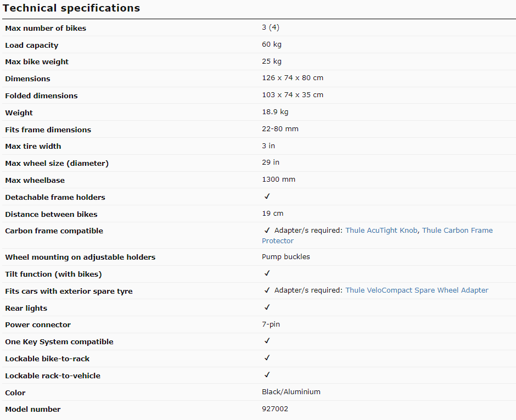The height and width of the screenshot is (420, 516).
Task: Click the Technical specifications heading
Action: tap(71, 8)
